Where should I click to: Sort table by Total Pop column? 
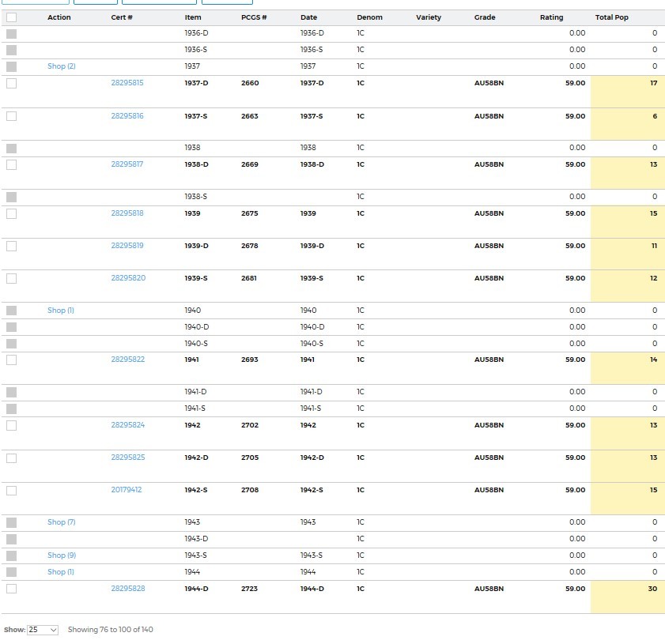(611, 17)
